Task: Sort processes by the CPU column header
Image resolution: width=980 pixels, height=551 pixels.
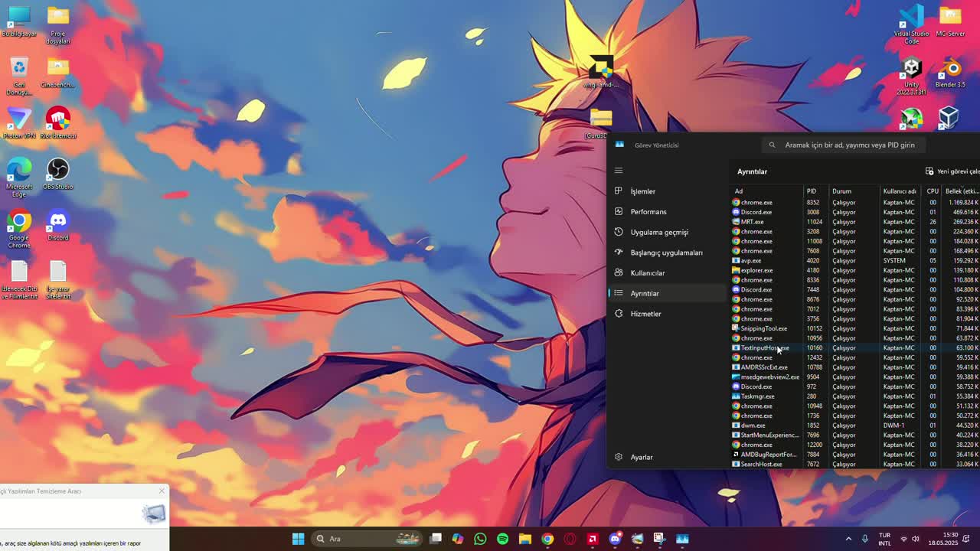Action: coord(932,191)
